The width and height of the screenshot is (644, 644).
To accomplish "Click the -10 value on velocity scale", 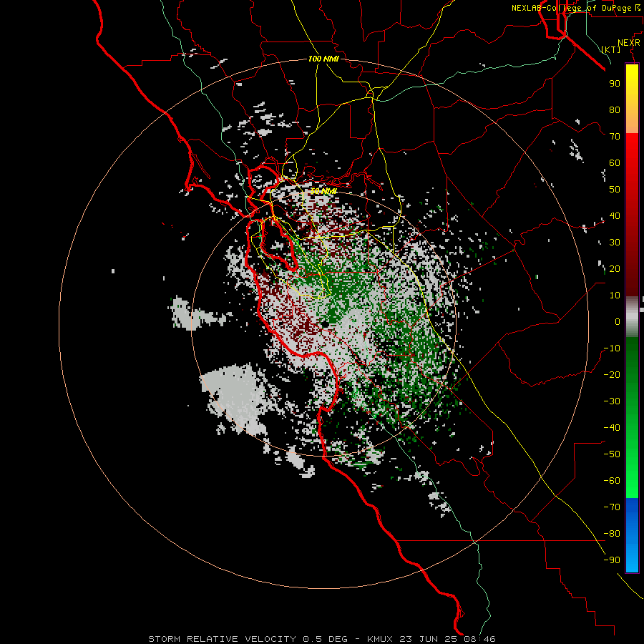I will click(612, 348).
